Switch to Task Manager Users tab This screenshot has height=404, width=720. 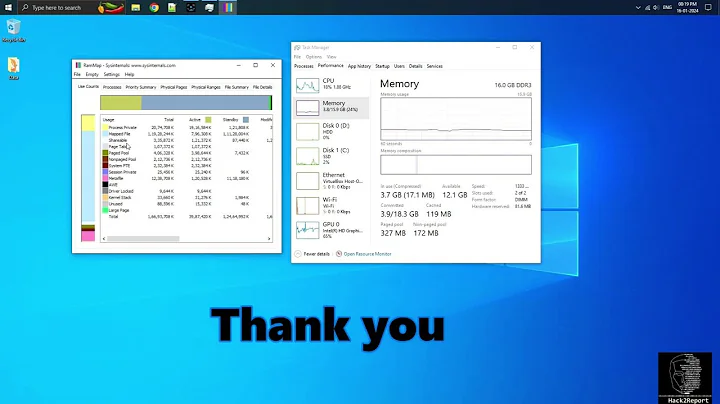click(399, 66)
